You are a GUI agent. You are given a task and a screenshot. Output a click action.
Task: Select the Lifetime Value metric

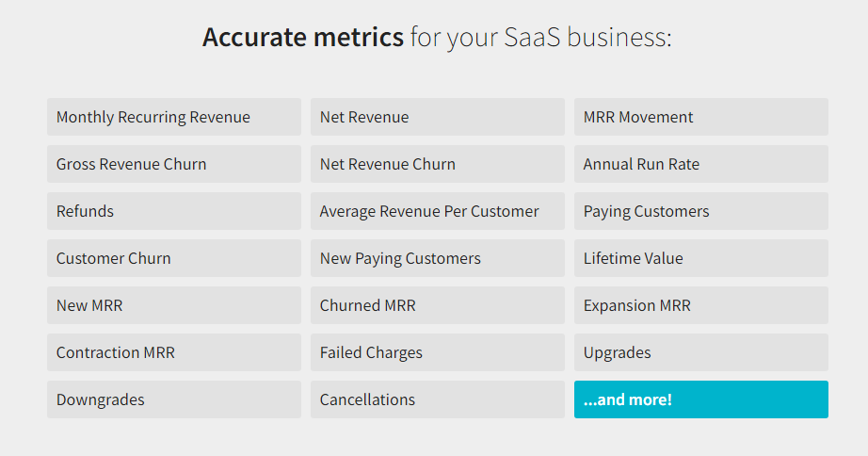701,258
